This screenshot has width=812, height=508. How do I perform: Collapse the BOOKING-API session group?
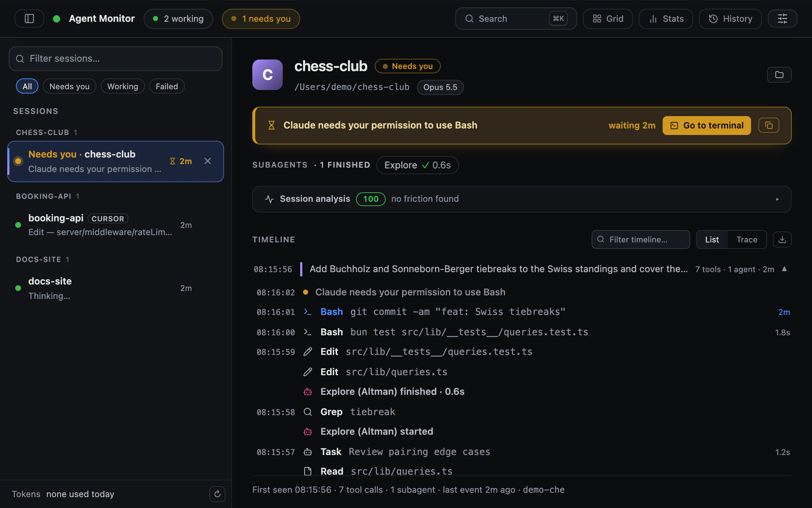(x=47, y=196)
